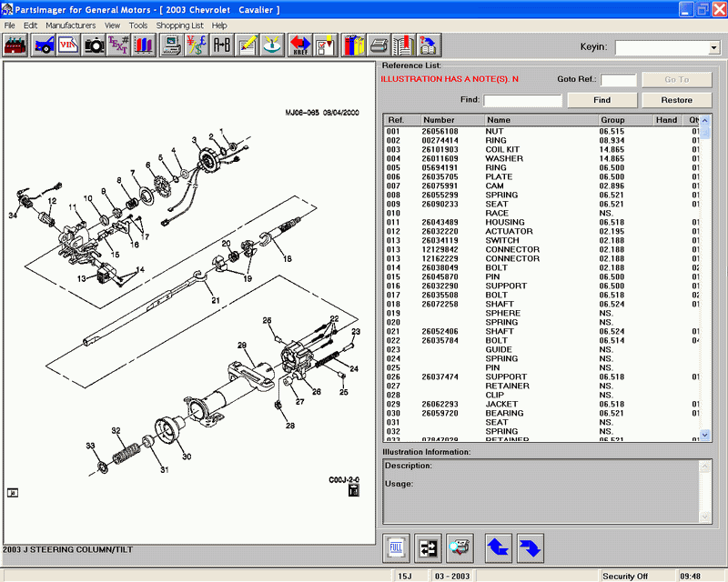728x582 pixels.
Task: Open the Help menu
Action: [219, 25]
